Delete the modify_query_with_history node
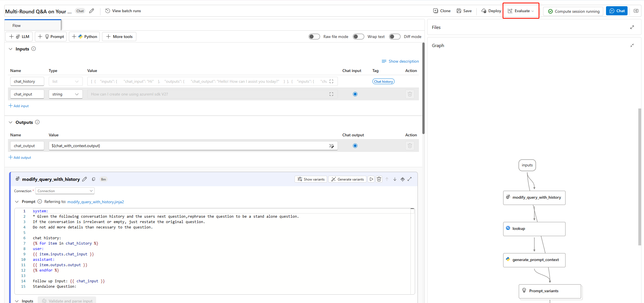 (x=379, y=179)
